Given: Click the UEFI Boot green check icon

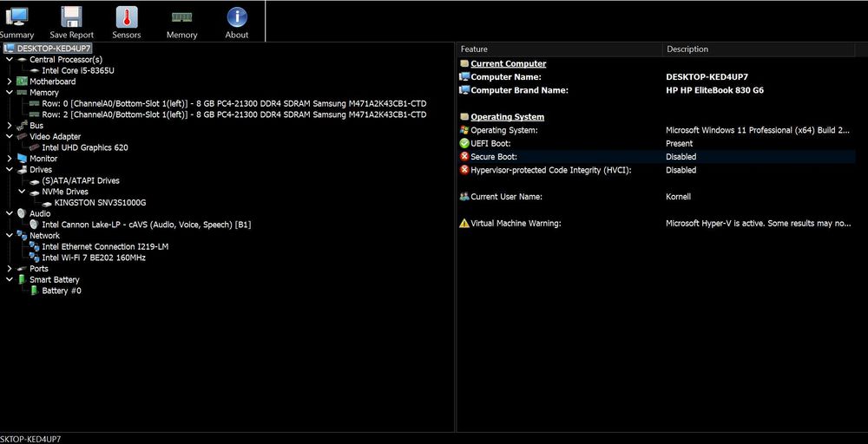Looking at the screenshot, I should tap(464, 143).
